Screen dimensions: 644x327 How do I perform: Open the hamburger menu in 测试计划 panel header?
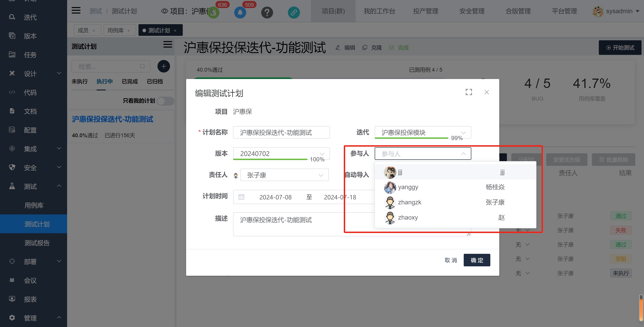pyautogui.click(x=168, y=45)
